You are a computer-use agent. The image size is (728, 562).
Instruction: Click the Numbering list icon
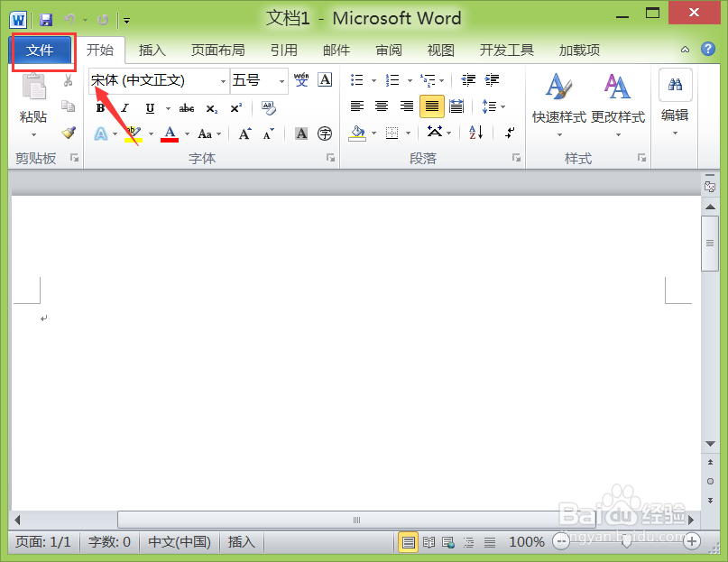click(x=392, y=80)
